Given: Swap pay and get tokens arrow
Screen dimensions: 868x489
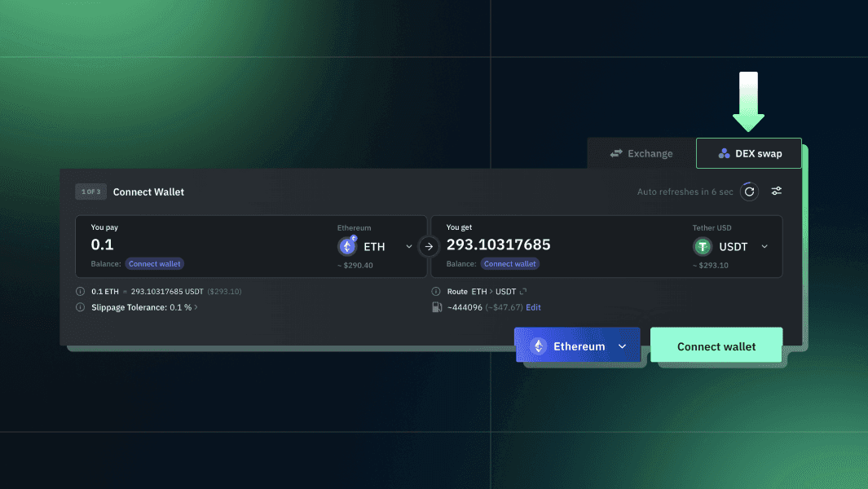Looking at the screenshot, I should [x=429, y=246].
